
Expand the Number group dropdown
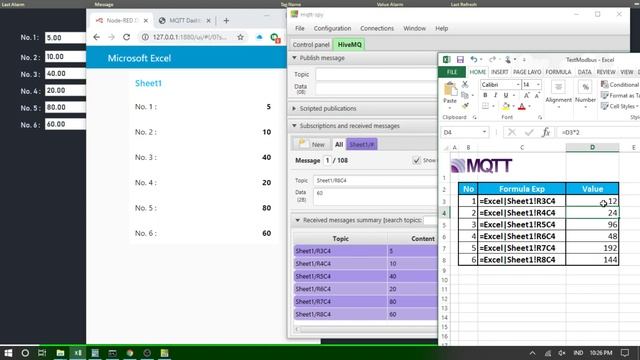click(x=585, y=107)
